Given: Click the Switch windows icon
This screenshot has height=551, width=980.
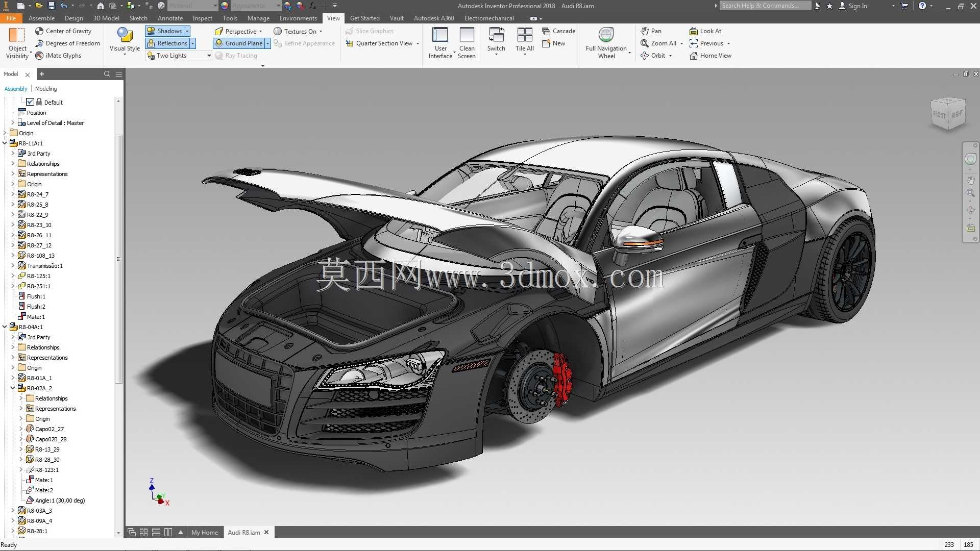Looking at the screenshot, I should pyautogui.click(x=496, y=35).
